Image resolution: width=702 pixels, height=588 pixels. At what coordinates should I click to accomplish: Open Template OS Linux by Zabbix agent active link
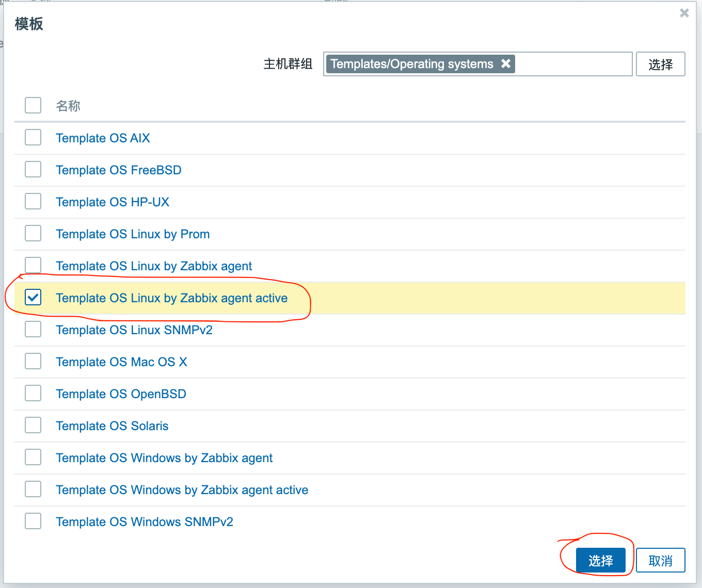172,298
